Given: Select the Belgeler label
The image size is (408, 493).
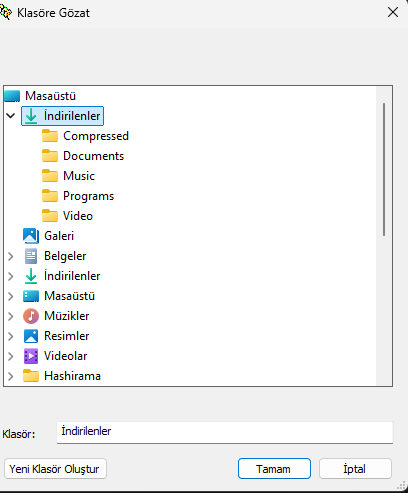Looking at the screenshot, I should pyautogui.click(x=65, y=256).
